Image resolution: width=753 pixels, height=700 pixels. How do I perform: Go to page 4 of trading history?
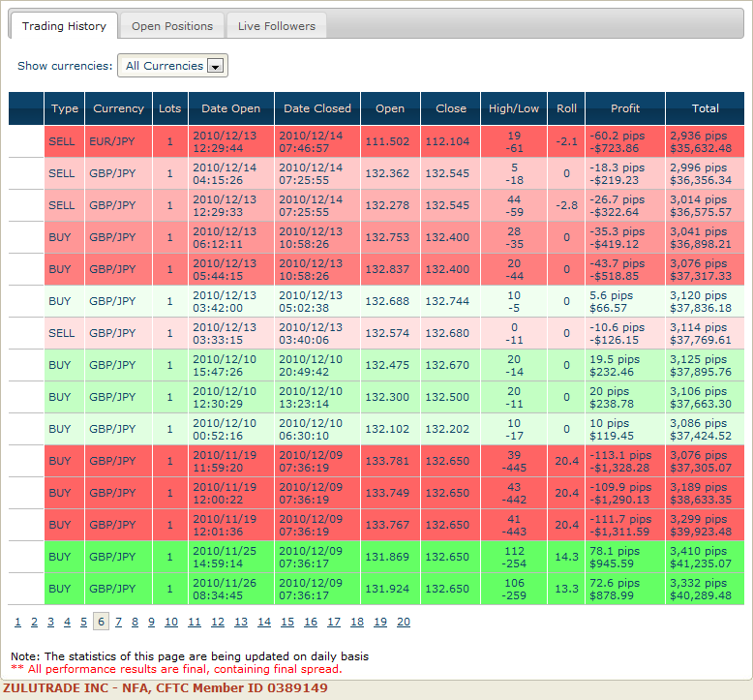(x=67, y=622)
